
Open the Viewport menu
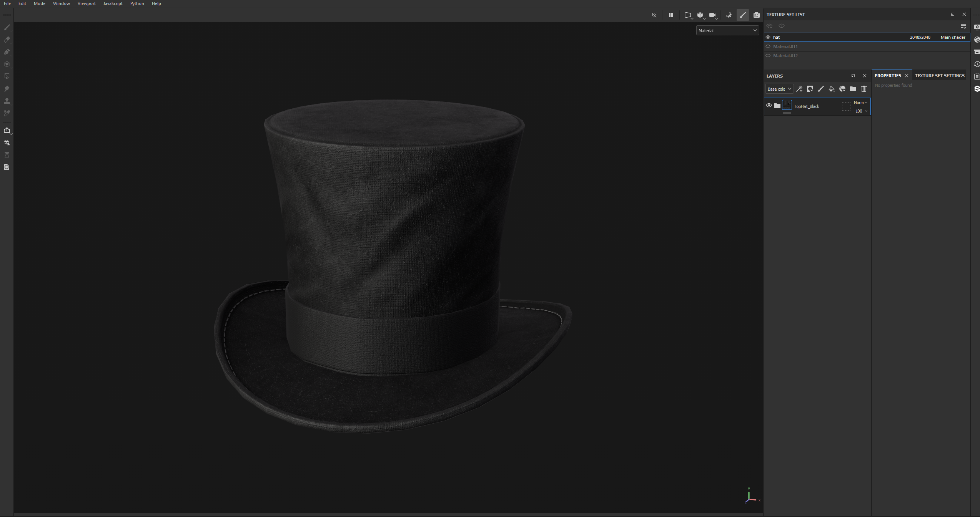87,3
